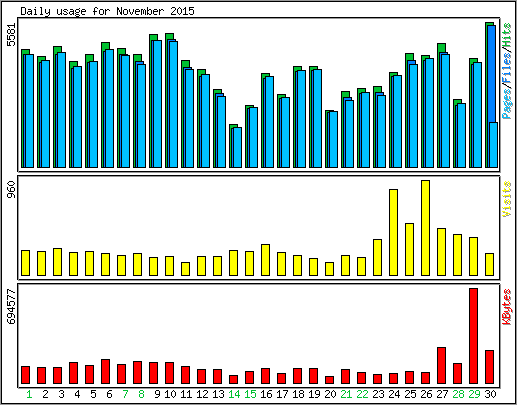The width and height of the screenshot is (517, 405).
Task: Click the tallest red KBytes bar for day 29
Action: [473, 336]
